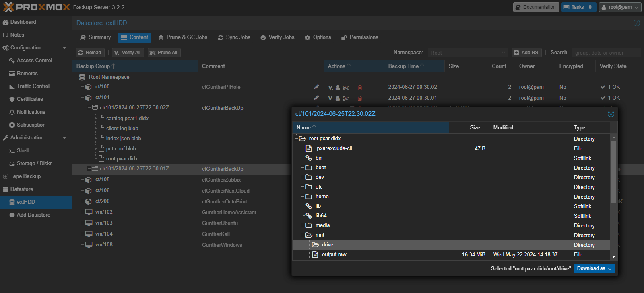The image size is (644, 293).
Task: Open the Options tab
Action: 318,37
